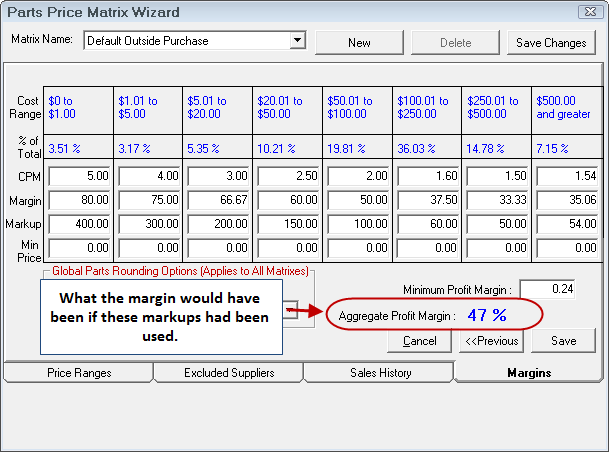Click Margin field showing 37.50
This screenshot has height=452, width=609.
(427, 199)
